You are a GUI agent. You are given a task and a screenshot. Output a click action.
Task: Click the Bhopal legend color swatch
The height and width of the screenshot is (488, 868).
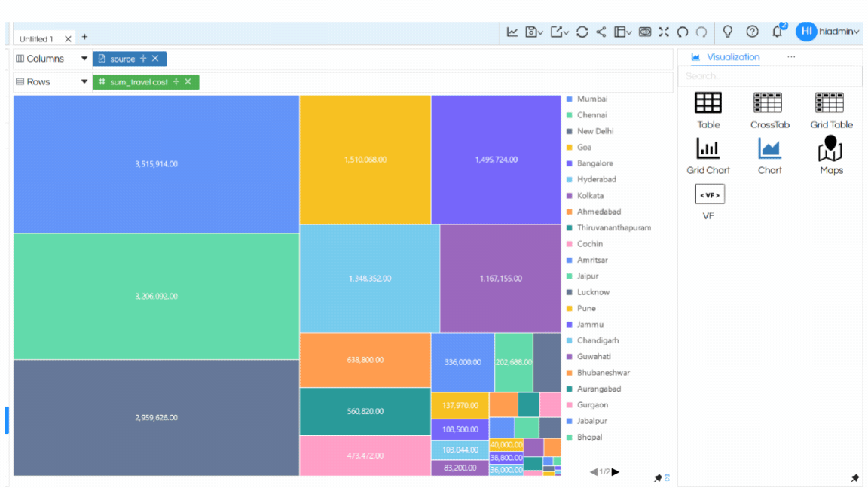click(x=569, y=437)
